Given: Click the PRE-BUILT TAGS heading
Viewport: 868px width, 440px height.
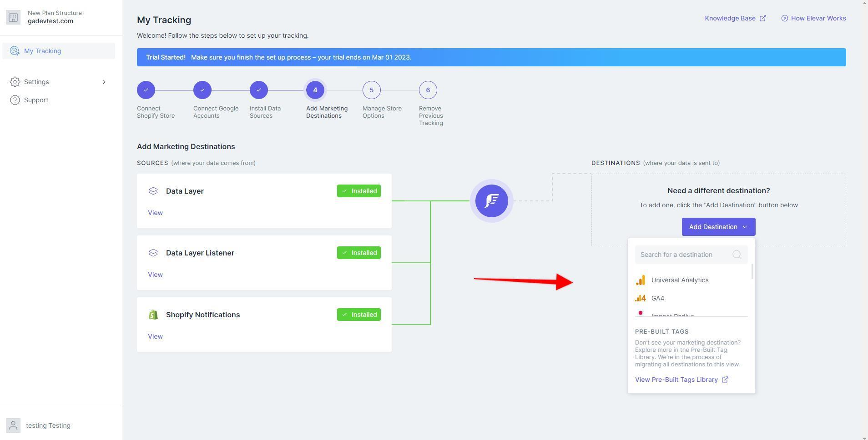Looking at the screenshot, I should coord(662,331).
